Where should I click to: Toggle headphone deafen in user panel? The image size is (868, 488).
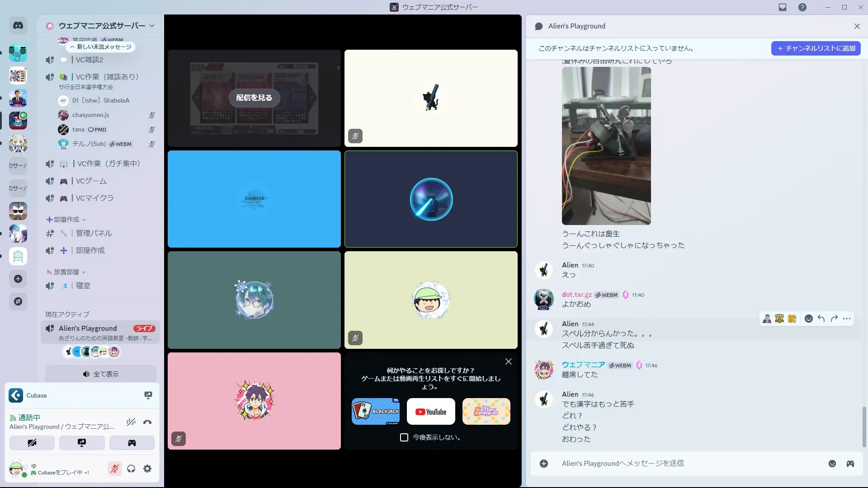pos(131,469)
